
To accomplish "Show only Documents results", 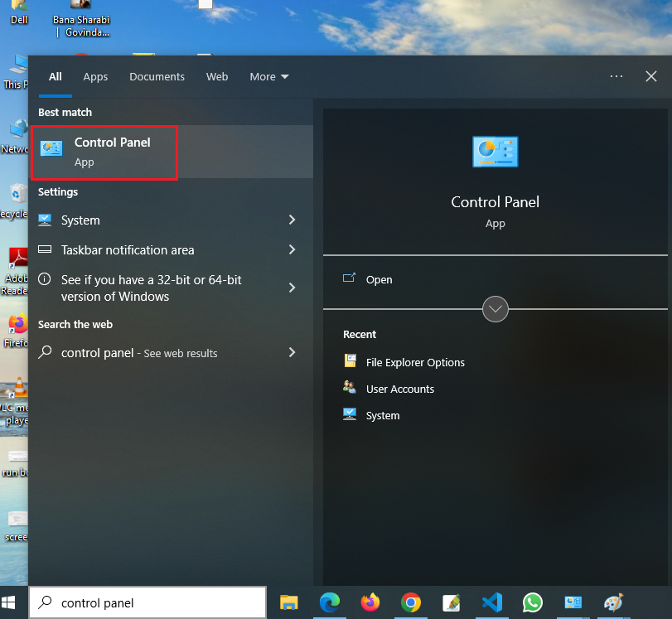I will [157, 77].
